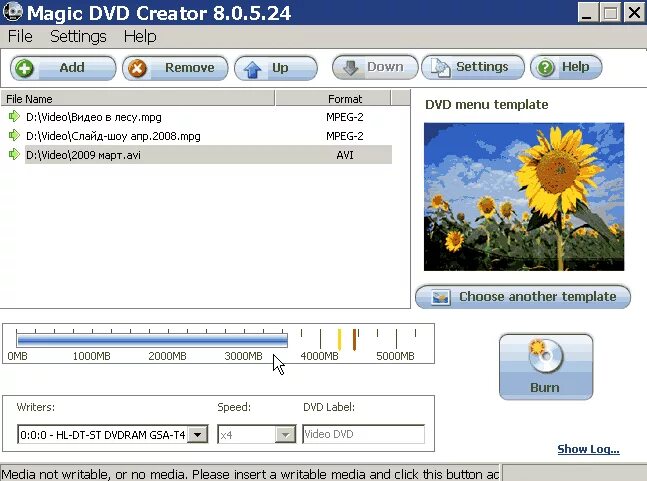Close the Magic DVD Creator window
The image size is (647, 481).
coord(634,12)
